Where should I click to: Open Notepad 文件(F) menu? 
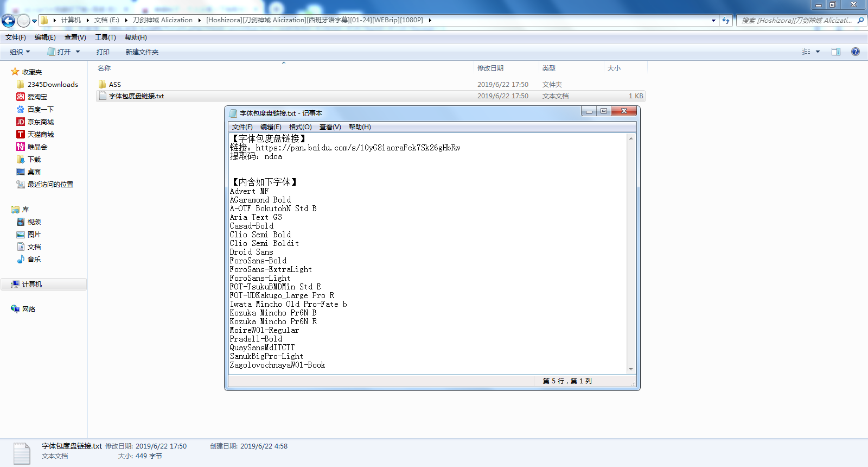pos(242,127)
